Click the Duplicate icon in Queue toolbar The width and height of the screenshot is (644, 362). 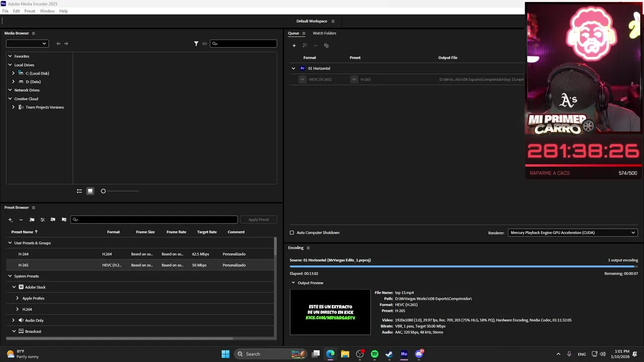click(x=326, y=45)
